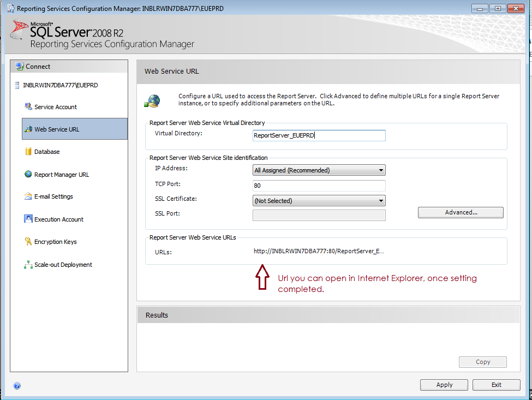Viewport: 532px width, 400px height.
Task: Close the Configuration Manager window
Action: [516, 9]
